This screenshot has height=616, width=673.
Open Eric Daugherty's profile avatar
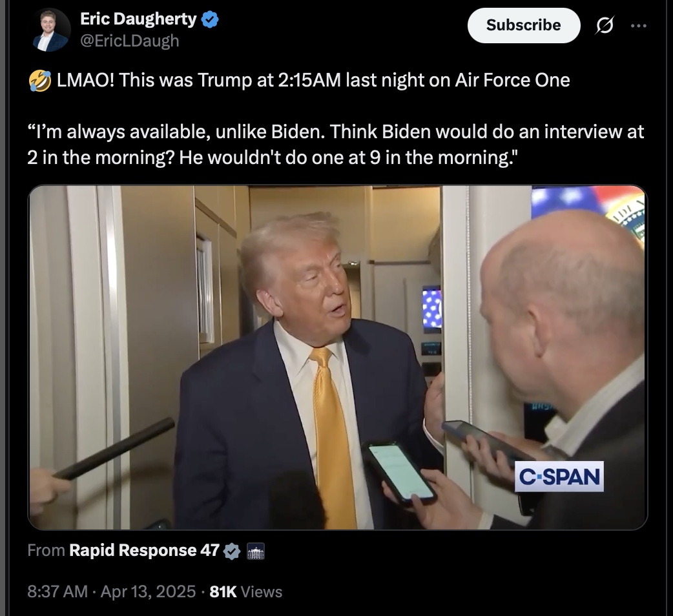tap(50, 30)
